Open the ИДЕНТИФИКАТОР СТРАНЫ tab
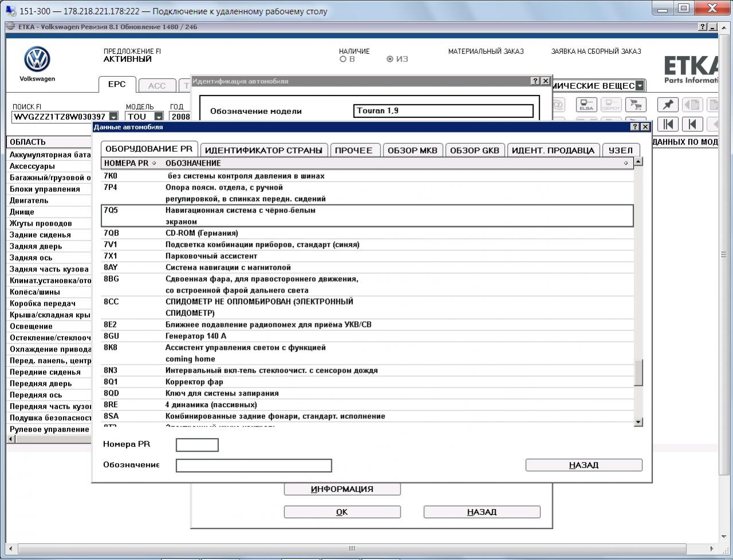733x560 pixels. [264, 150]
